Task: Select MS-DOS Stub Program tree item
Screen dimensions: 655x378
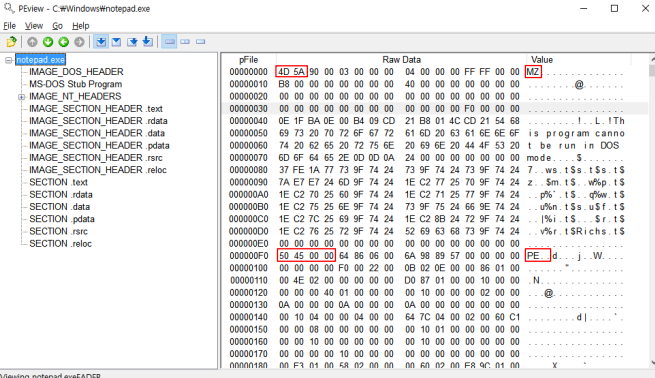Action: [x=76, y=84]
